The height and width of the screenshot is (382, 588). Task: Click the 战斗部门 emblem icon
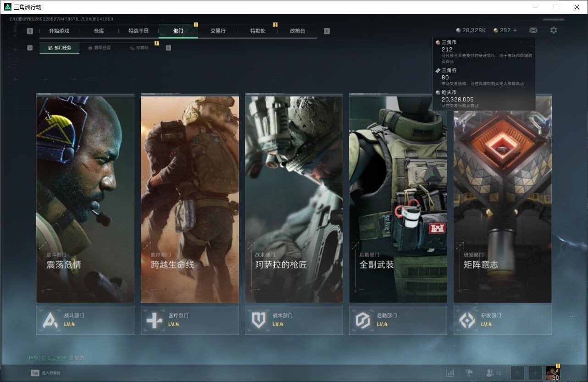50,320
